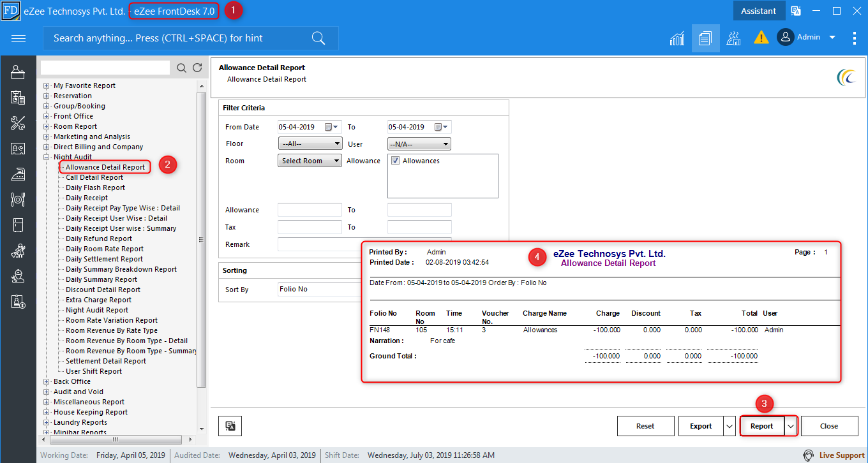Screen dimensions: 868x463
Task: Click the report tree horizontal scrollbar thumb
Action: click(115, 439)
